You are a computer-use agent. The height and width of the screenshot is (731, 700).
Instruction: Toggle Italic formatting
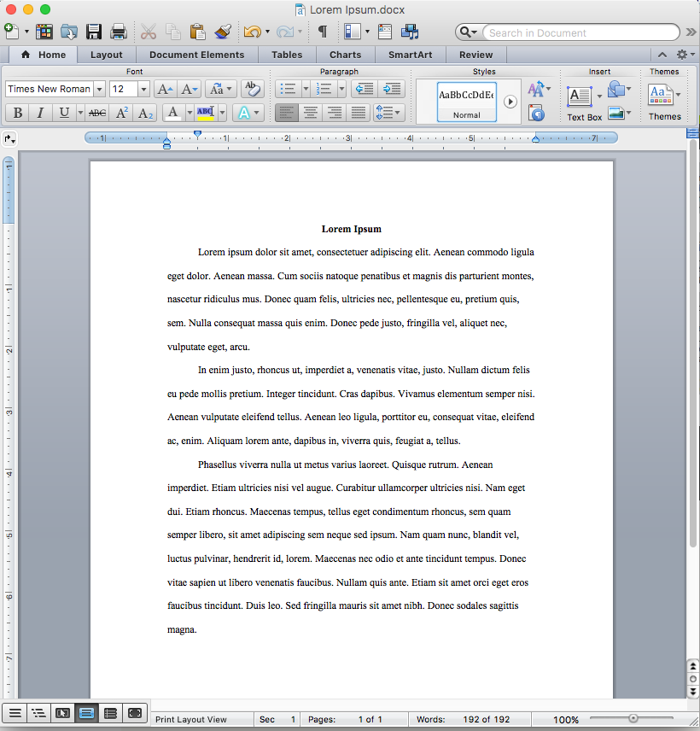(x=39, y=113)
